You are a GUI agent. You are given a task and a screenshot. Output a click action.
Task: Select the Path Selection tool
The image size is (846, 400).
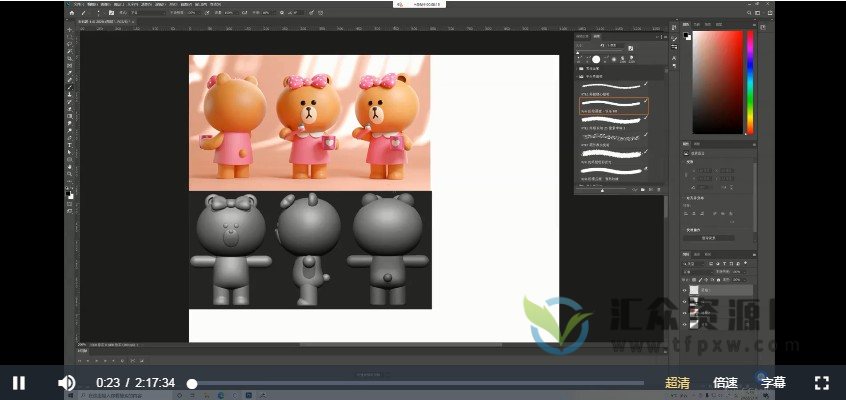70,152
